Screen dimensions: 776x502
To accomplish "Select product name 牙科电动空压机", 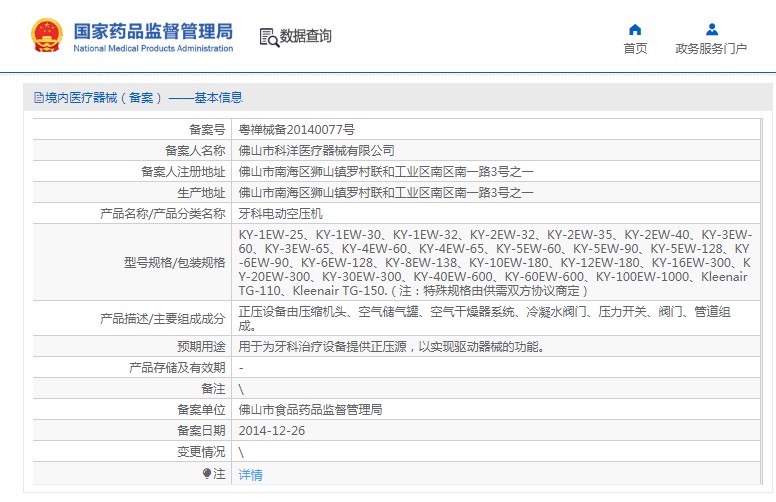I will pos(280,214).
